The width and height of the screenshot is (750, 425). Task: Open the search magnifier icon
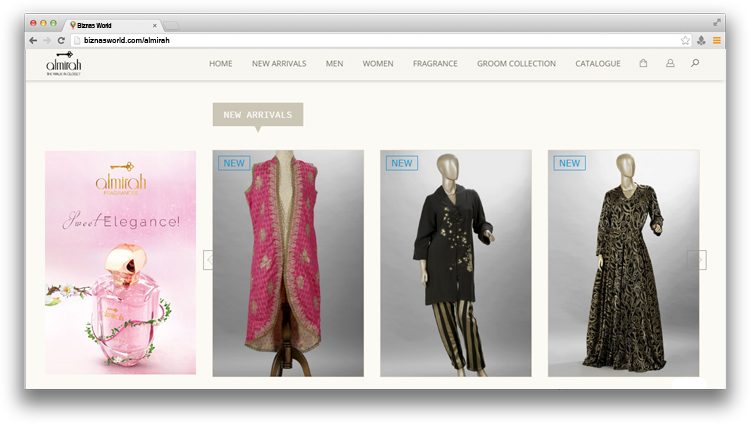(695, 63)
